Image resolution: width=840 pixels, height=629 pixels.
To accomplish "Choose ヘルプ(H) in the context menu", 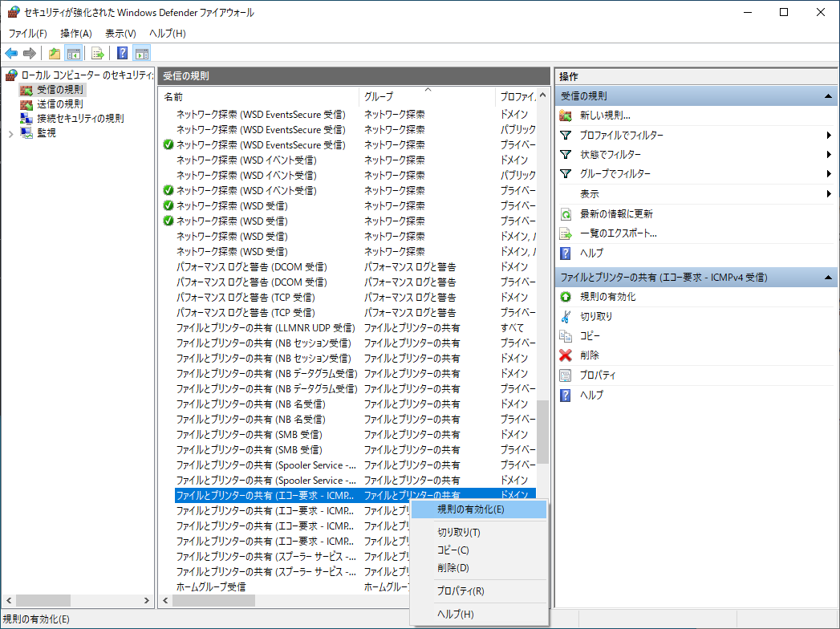I will [479, 614].
